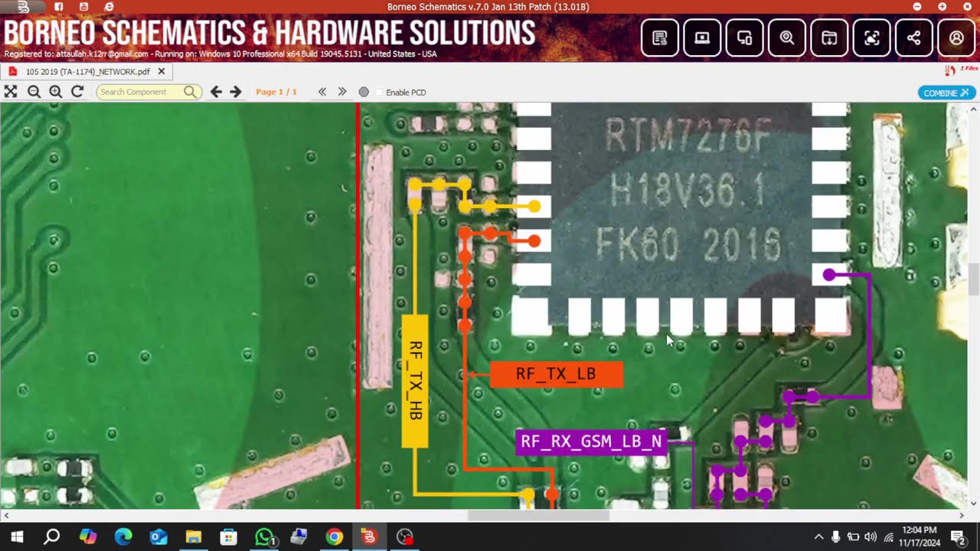
Task: Show hidden system tray icons chevron
Action: click(x=818, y=537)
